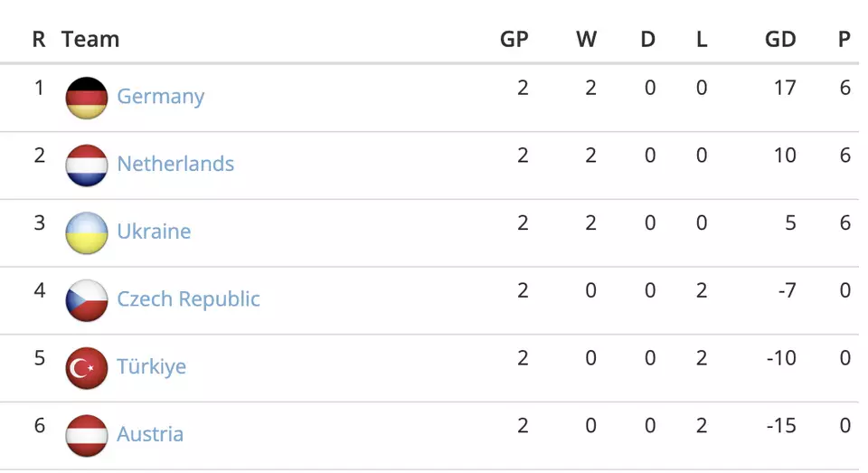868x473 pixels.
Task: Open the Austria team link
Action: 150,434
